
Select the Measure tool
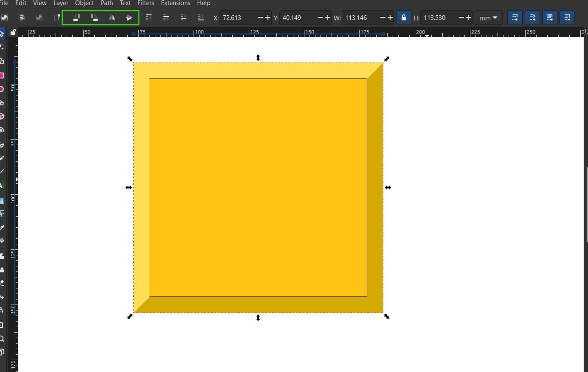click(2, 310)
